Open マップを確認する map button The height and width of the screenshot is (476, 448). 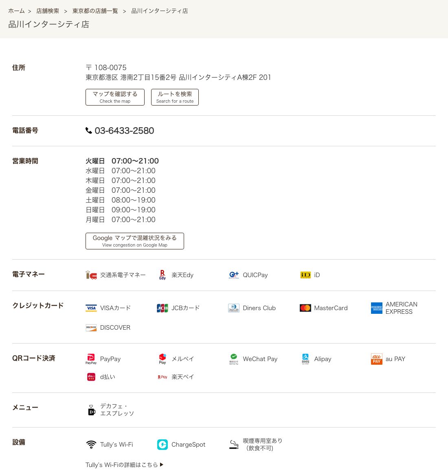115,97
